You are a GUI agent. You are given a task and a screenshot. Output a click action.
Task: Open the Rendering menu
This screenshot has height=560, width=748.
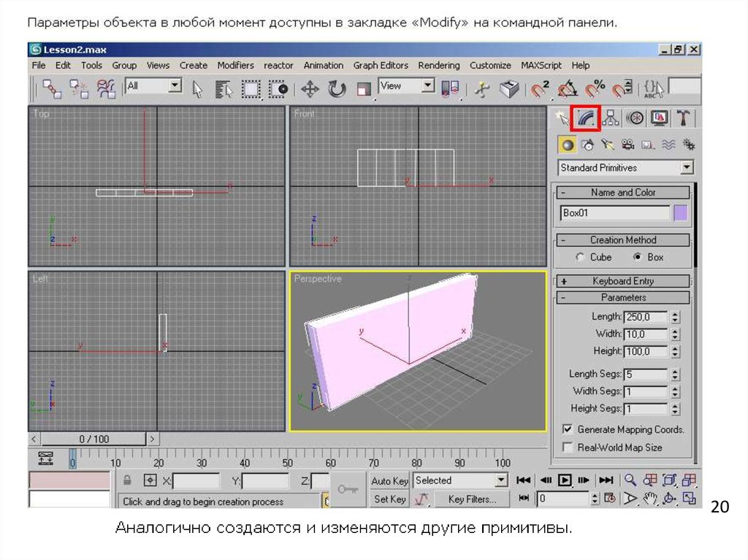(438, 66)
